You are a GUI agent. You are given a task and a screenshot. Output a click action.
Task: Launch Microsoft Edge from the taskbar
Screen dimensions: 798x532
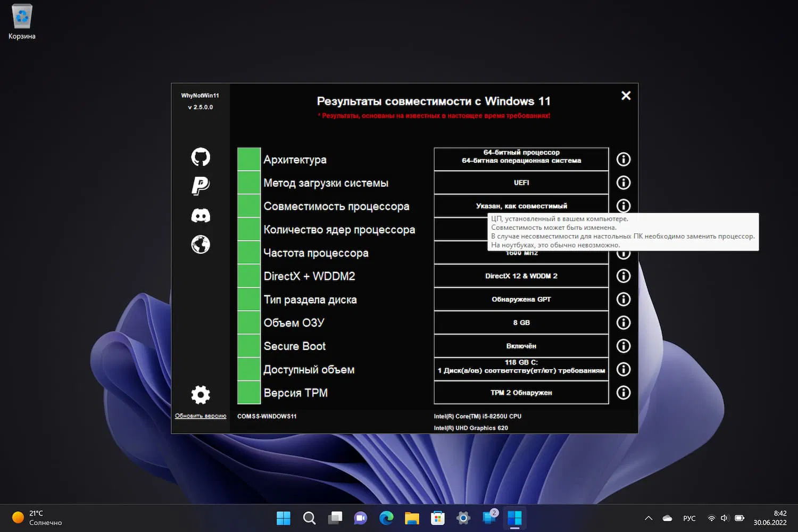[386, 518]
